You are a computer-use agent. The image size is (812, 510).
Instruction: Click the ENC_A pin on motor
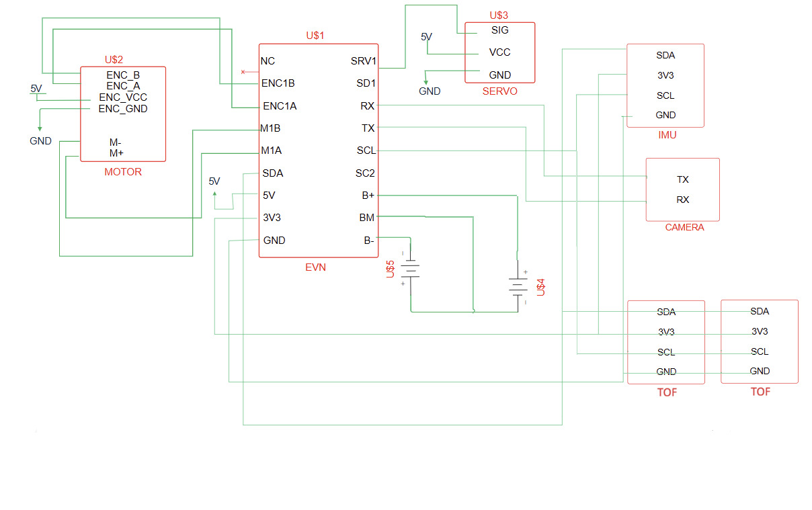123,85
